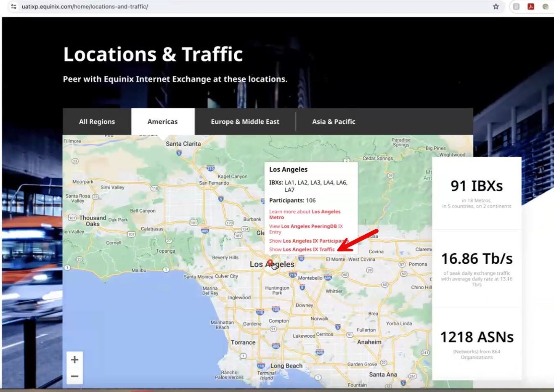Image resolution: width=554 pixels, height=392 pixels.
Task: Click the 91 IBXs statistic
Action: (x=477, y=186)
